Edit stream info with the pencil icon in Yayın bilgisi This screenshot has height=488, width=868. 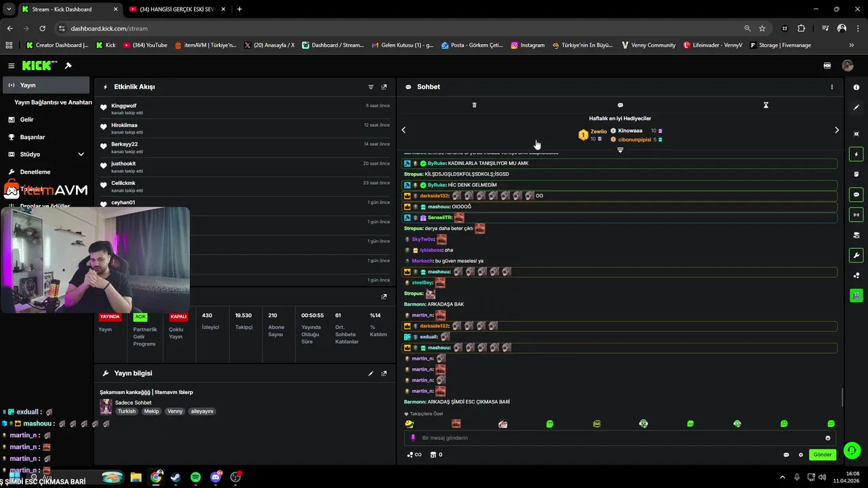pos(371,373)
